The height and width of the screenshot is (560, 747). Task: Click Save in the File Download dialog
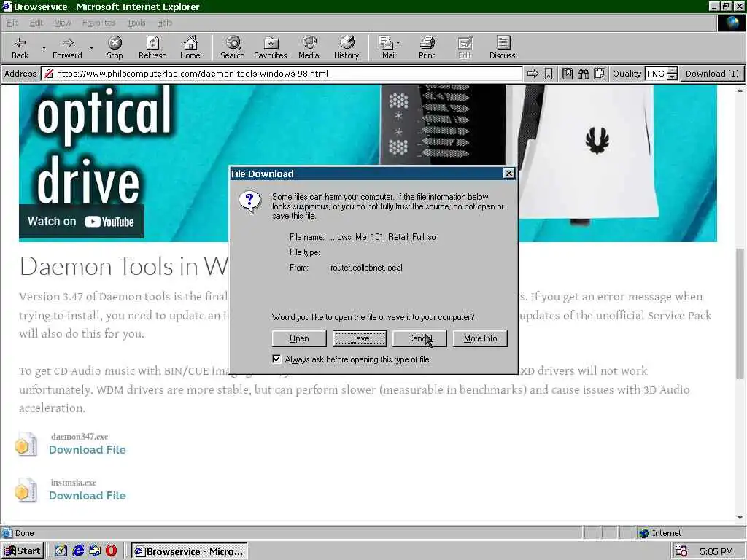(360, 338)
